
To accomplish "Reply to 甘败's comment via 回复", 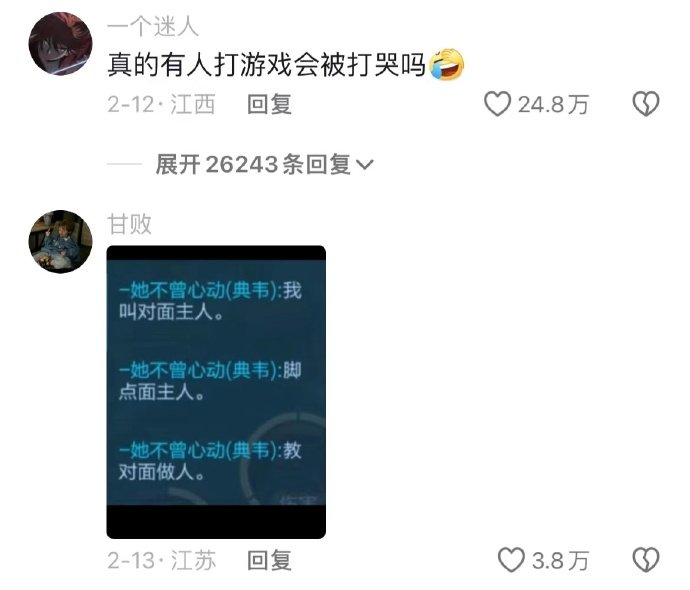I will (269, 561).
